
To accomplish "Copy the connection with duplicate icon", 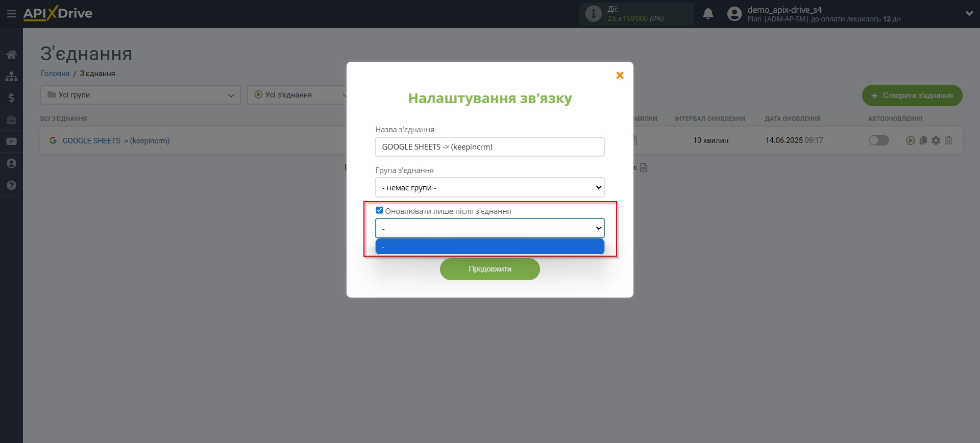I will [923, 140].
